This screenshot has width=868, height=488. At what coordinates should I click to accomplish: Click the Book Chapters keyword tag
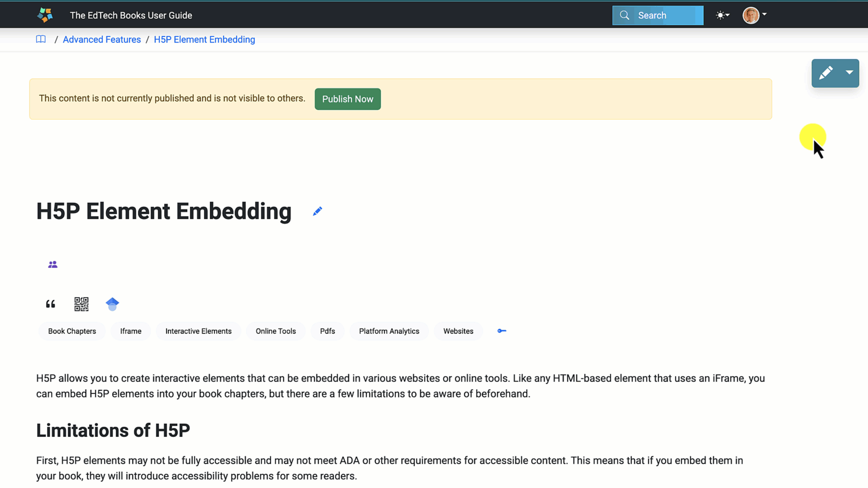click(x=72, y=331)
